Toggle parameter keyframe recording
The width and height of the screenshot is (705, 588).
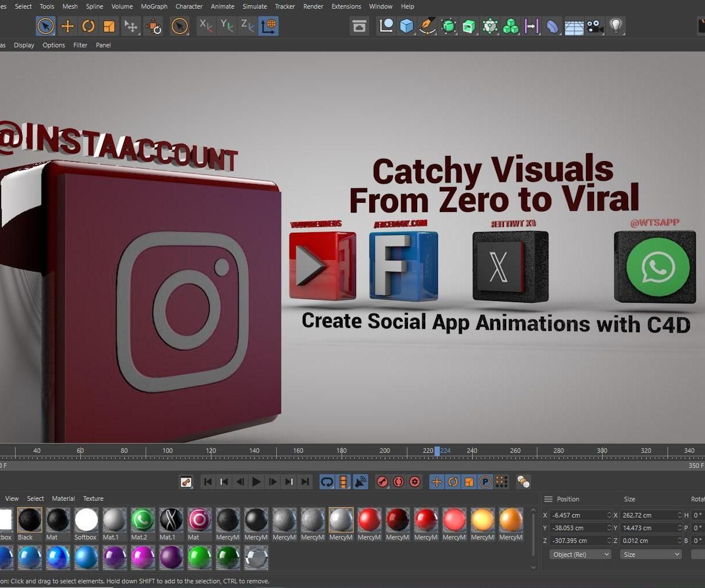(x=485, y=482)
